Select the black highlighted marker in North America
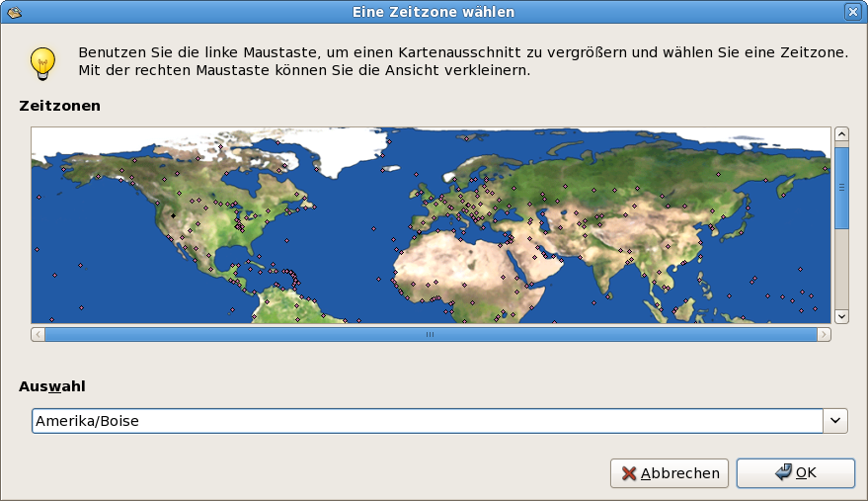Image resolution: width=868 pixels, height=501 pixels. (x=173, y=214)
